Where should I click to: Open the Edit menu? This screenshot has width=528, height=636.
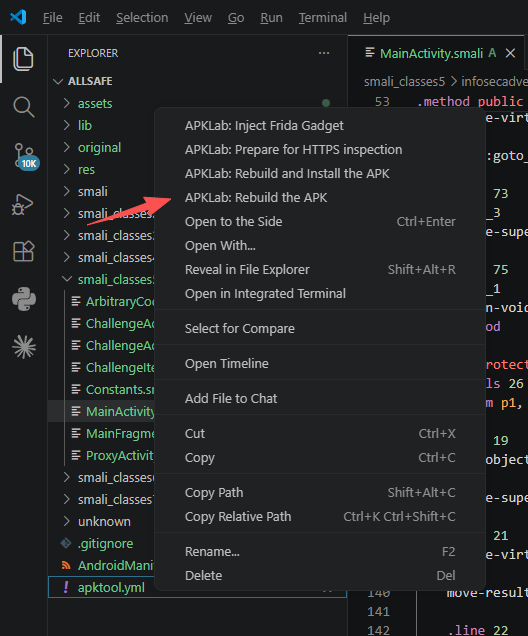click(89, 18)
